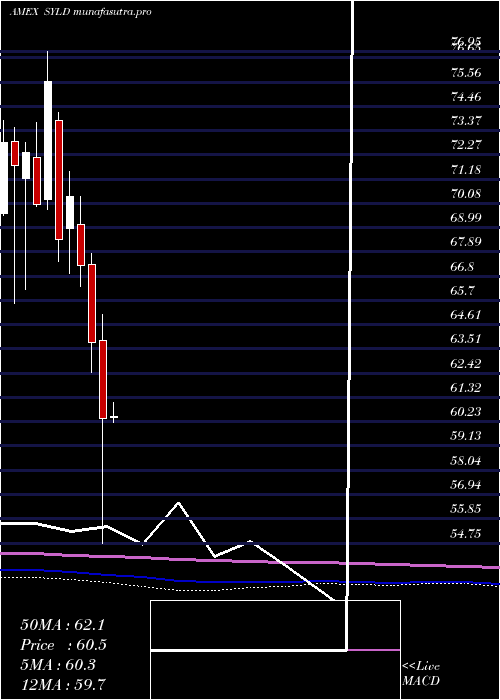Click the 74.46 price axis label
This screenshot has height=700, width=500.
[x=466, y=96]
